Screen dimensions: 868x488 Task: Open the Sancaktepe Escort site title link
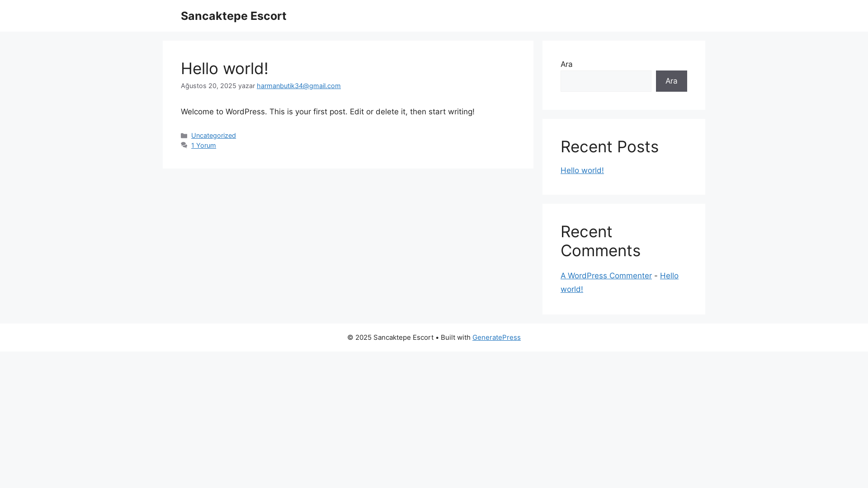[x=233, y=16]
